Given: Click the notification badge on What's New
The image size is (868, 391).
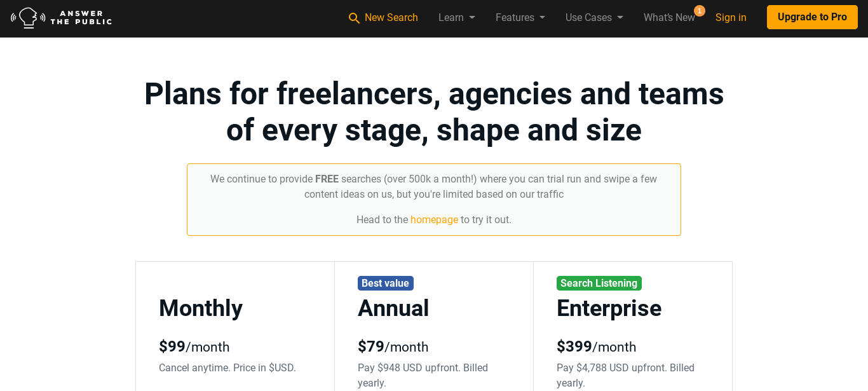Looking at the screenshot, I should (x=700, y=11).
